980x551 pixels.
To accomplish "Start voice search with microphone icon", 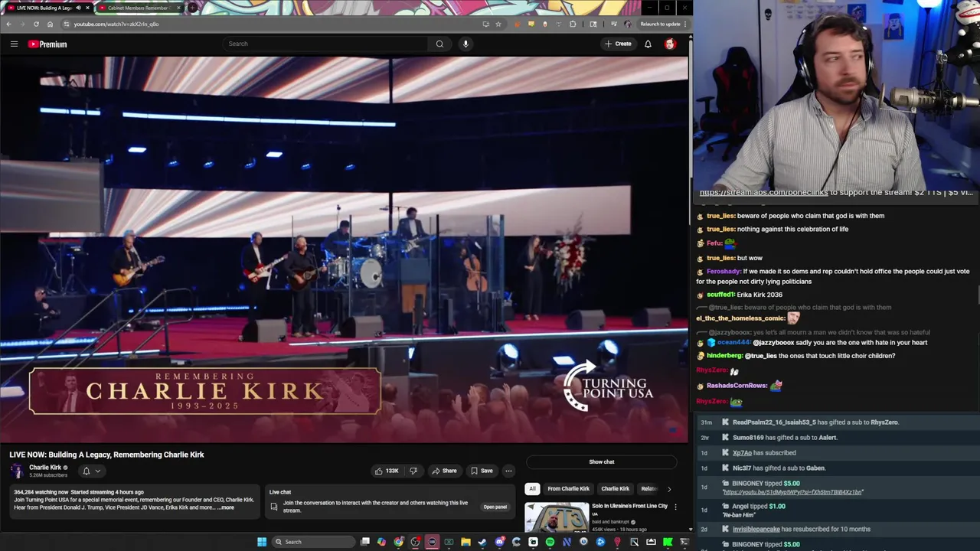I will pyautogui.click(x=465, y=44).
